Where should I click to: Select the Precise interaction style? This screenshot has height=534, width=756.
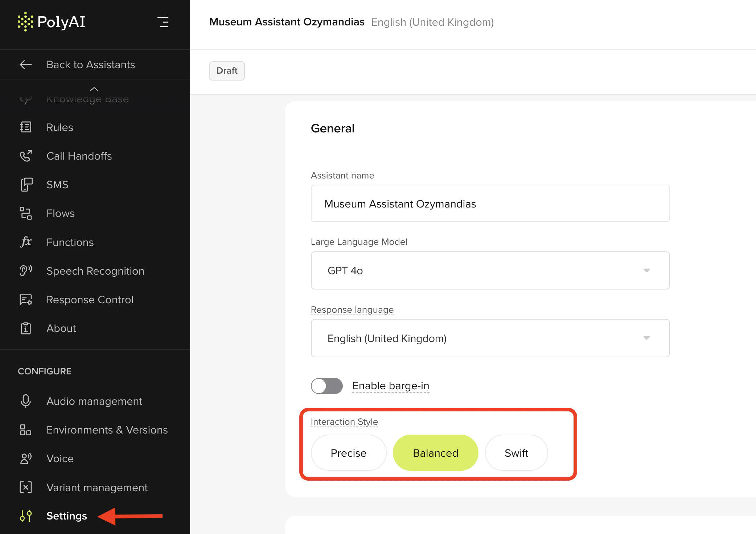click(348, 453)
